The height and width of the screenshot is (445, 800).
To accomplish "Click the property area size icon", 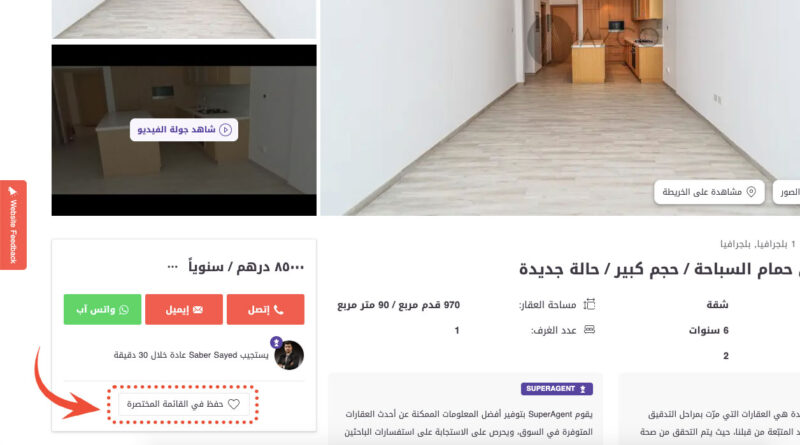I will tap(589, 305).
